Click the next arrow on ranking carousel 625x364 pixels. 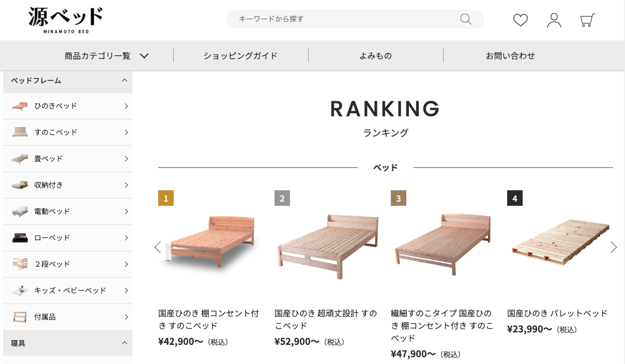click(x=614, y=247)
